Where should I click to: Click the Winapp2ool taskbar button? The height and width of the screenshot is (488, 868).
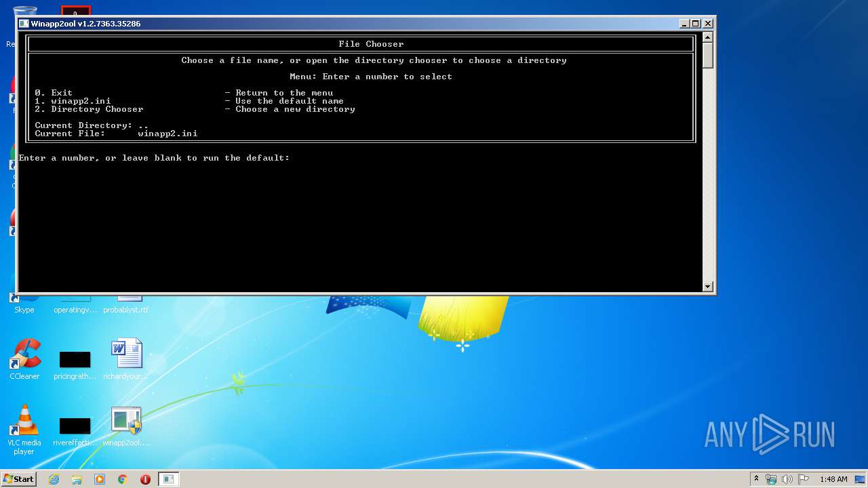coord(169,479)
